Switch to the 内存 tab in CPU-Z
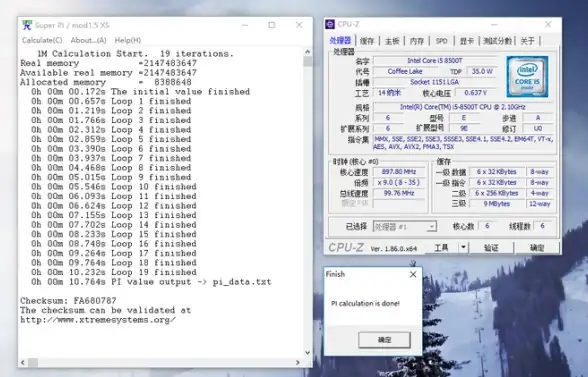Image resolution: width=588 pixels, height=377 pixels. pyautogui.click(x=417, y=41)
